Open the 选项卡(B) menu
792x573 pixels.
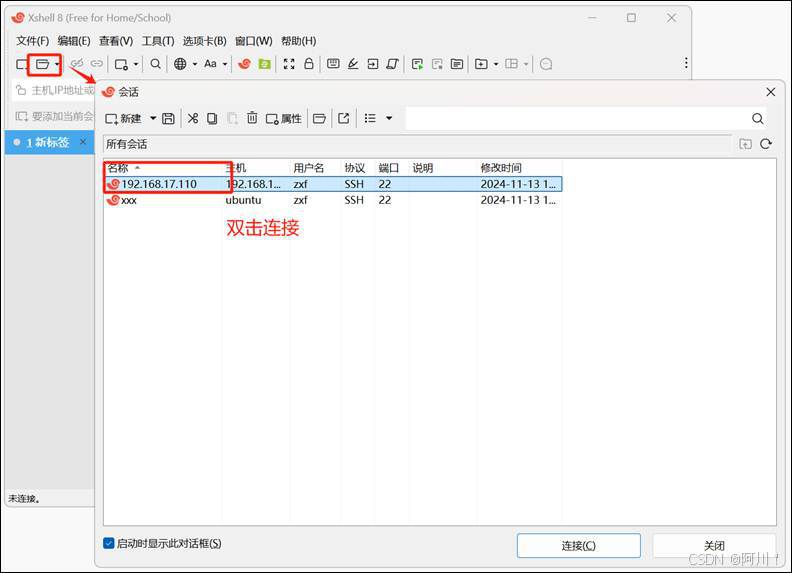coord(204,41)
